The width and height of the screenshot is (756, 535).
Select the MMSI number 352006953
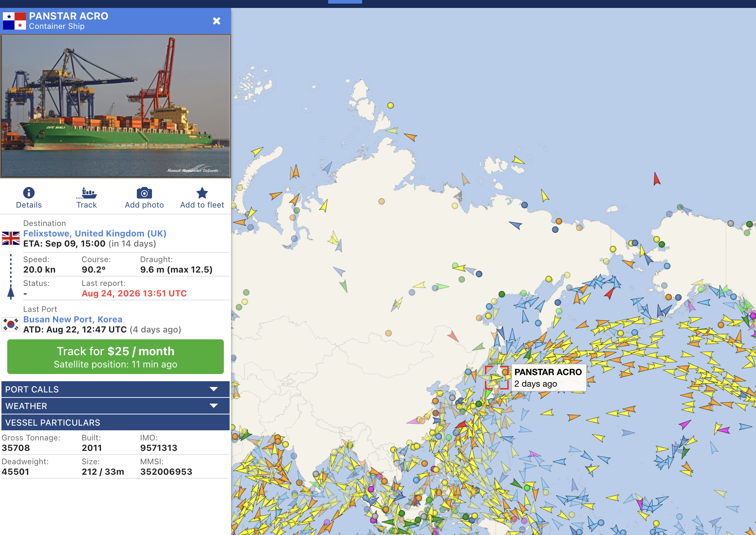coord(166,472)
